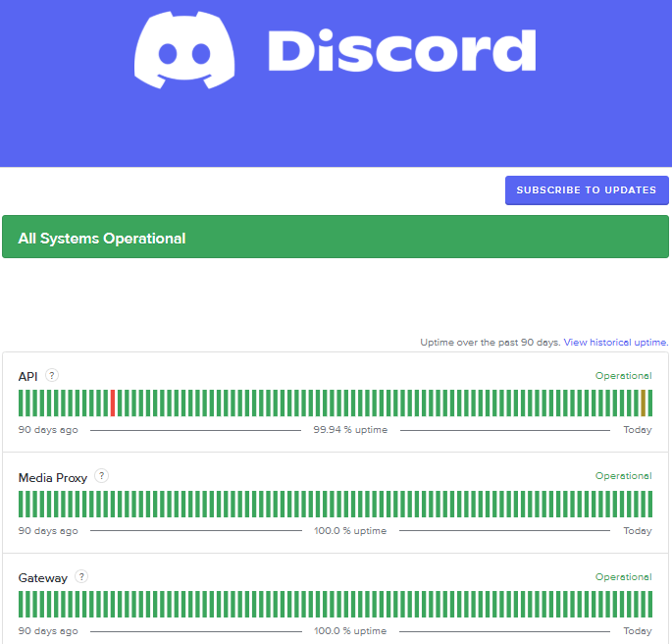Viewport: 672px width, 644px height.
Task: Click the Media Proxy component name
Action: coord(53,478)
